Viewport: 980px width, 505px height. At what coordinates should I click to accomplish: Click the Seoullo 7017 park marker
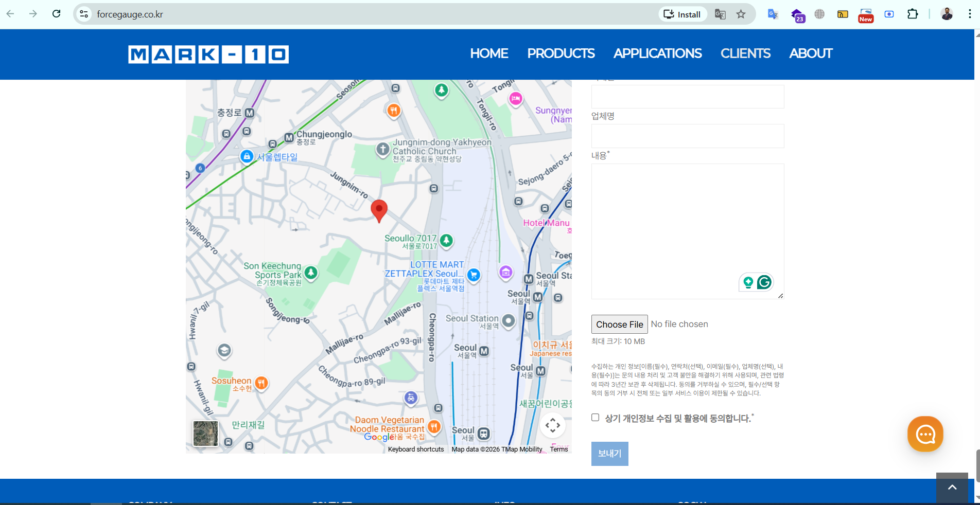446,240
